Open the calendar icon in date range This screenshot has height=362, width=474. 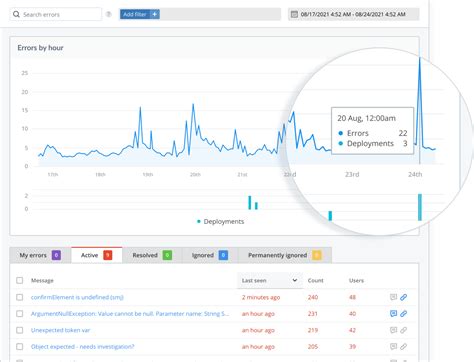pos(294,14)
